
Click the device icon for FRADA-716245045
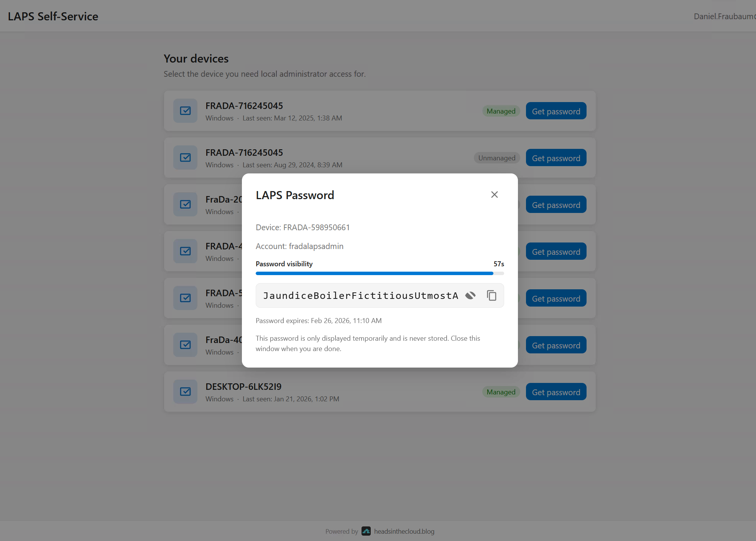point(185,111)
